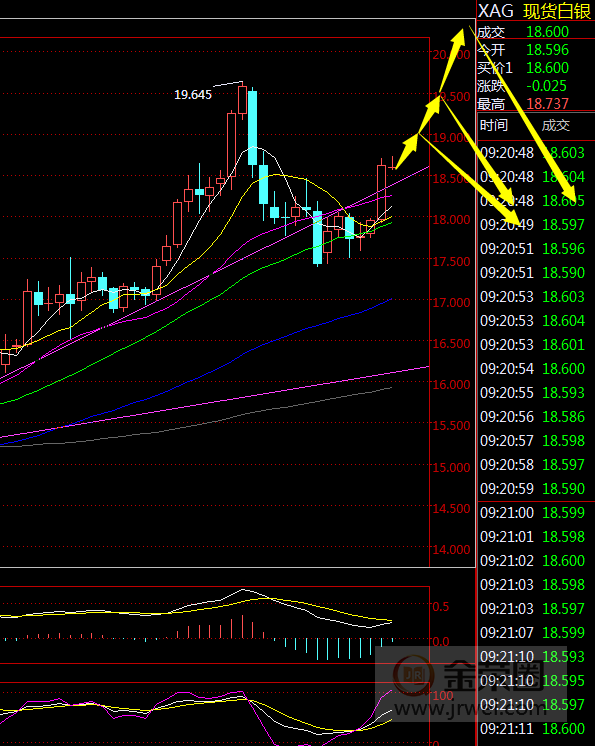Click the tall cyan candlestick below the 19.645 peak
The image size is (595, 746).
click(253, 128)
